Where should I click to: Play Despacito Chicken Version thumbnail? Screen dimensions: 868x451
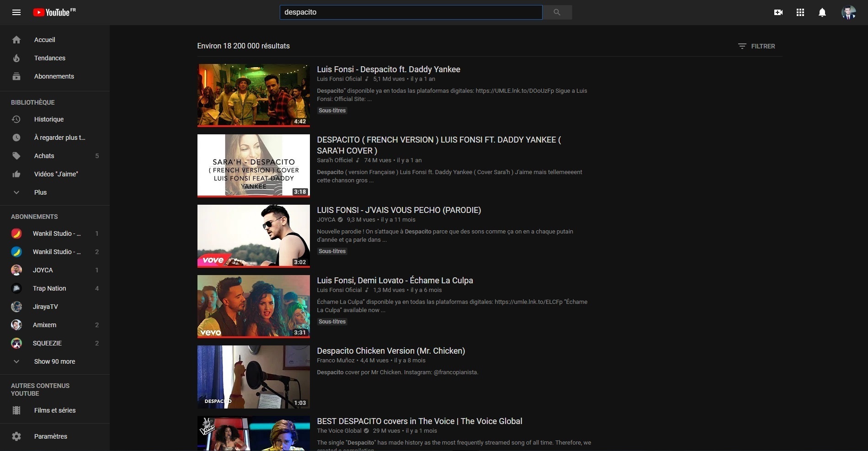tap(253, 377)
